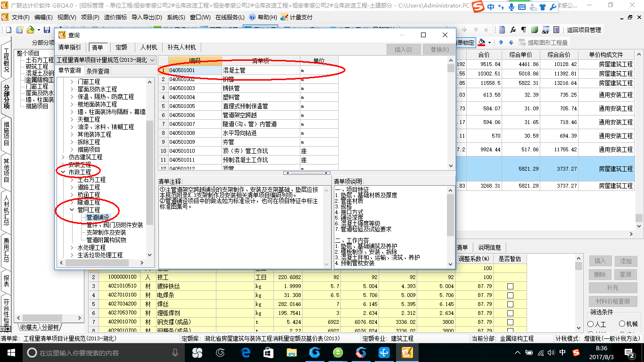Expand the 水处理工程 tree node
This screenshot has width=644, height=362.
[x=72, y=247]
